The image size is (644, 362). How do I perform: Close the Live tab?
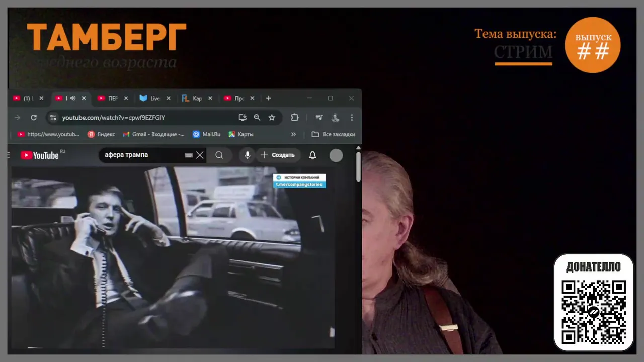click(168, 98)
